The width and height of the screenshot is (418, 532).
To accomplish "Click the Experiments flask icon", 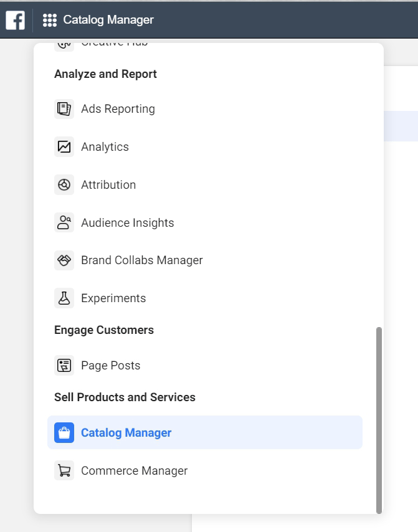I will (x=64, y=298).
